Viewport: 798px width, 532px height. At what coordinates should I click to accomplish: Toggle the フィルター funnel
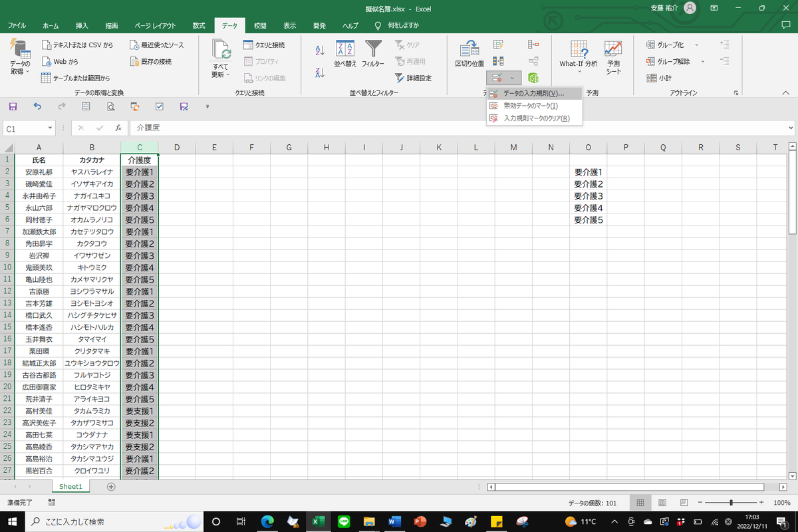click(374, 54)
